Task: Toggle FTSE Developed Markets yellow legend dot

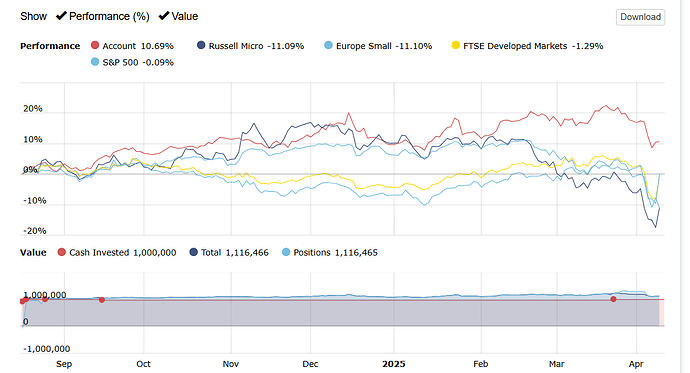Action: click(456, 45)
